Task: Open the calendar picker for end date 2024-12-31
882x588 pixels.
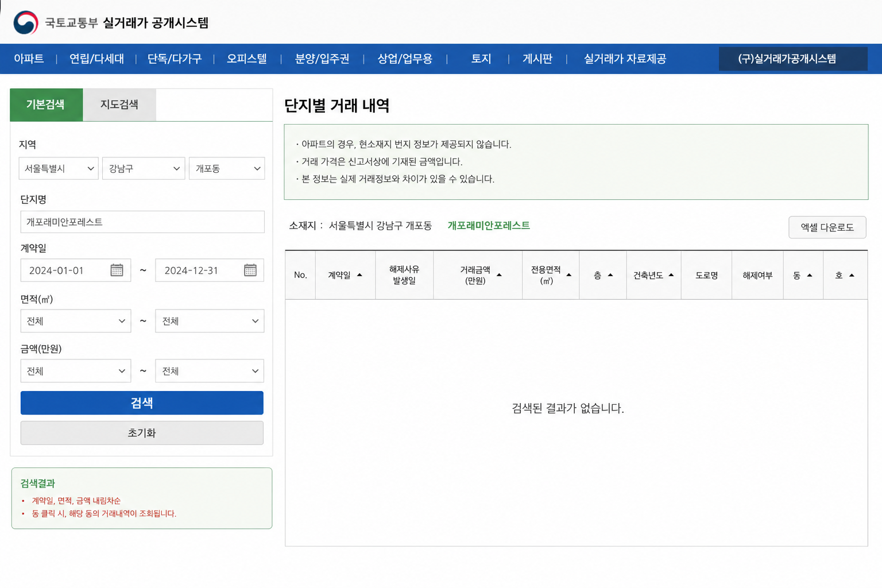Action: click(250, 270)
